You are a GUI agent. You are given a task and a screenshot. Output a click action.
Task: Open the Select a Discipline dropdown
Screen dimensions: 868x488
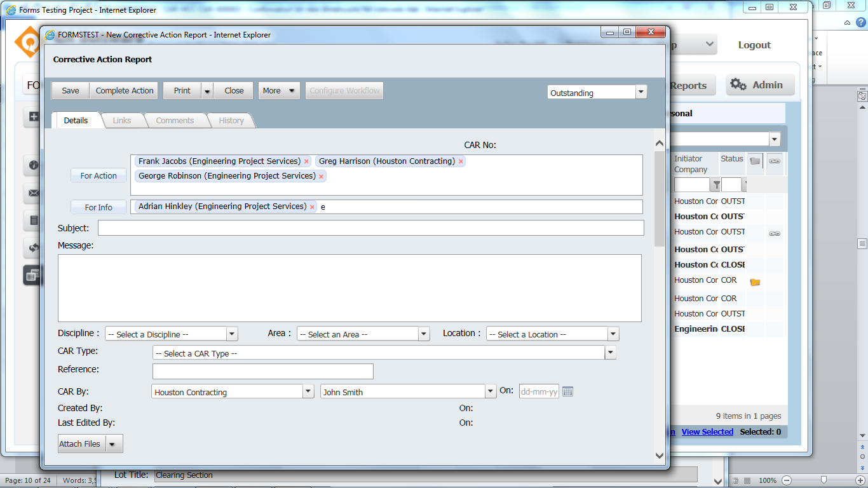(232, 333)
